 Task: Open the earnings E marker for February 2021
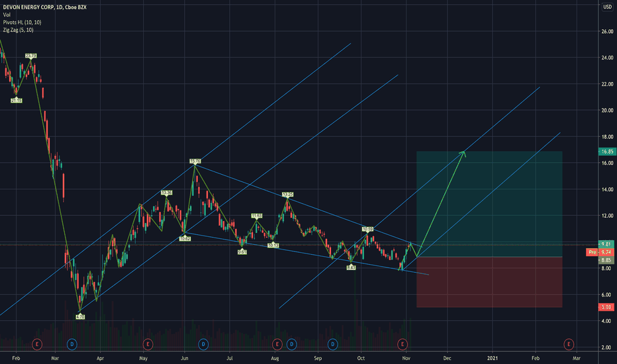[569, 344]
